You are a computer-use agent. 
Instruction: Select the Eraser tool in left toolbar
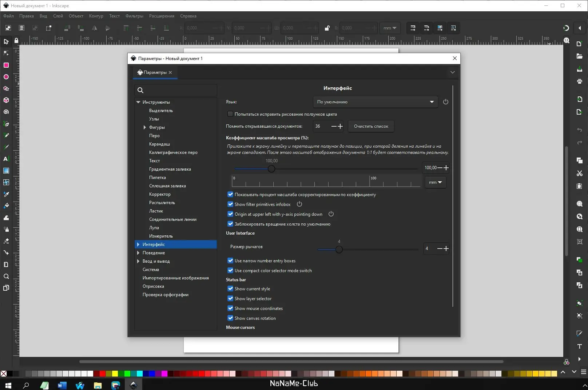point(6,241)
